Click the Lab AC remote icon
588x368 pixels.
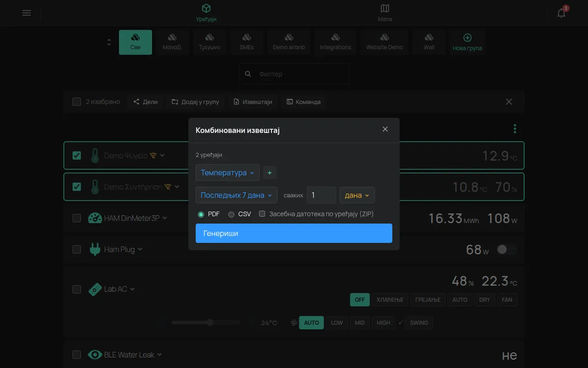pyautogui.click(x=95, y=289)
